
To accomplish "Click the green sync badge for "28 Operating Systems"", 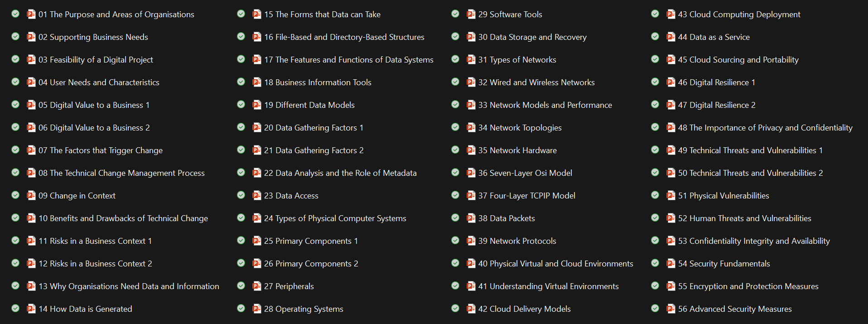I will [x=241, y=309].
